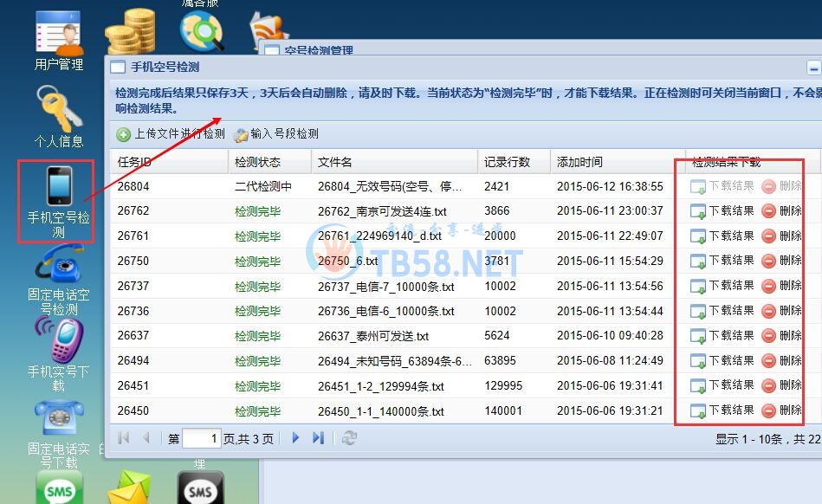Image resolution: width=822 pixels, height=504 pixels.
Task: Delete task 26750 with its red icon
Action: point(768,261)
